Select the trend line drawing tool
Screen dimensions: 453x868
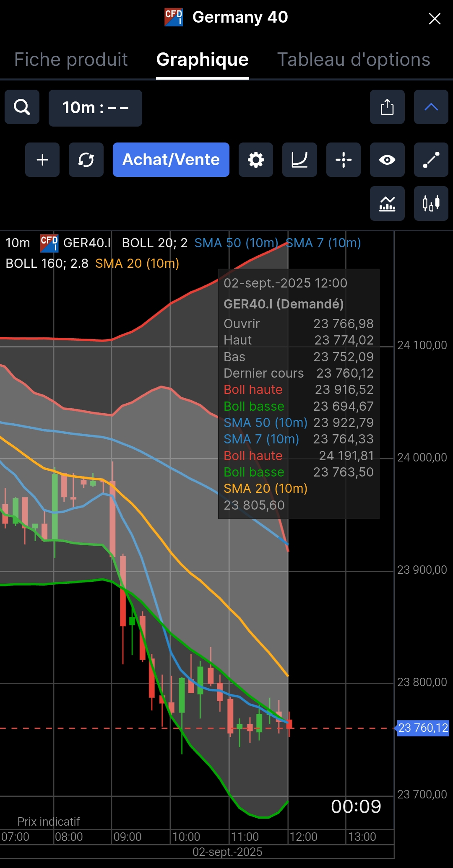pos(431,160)
